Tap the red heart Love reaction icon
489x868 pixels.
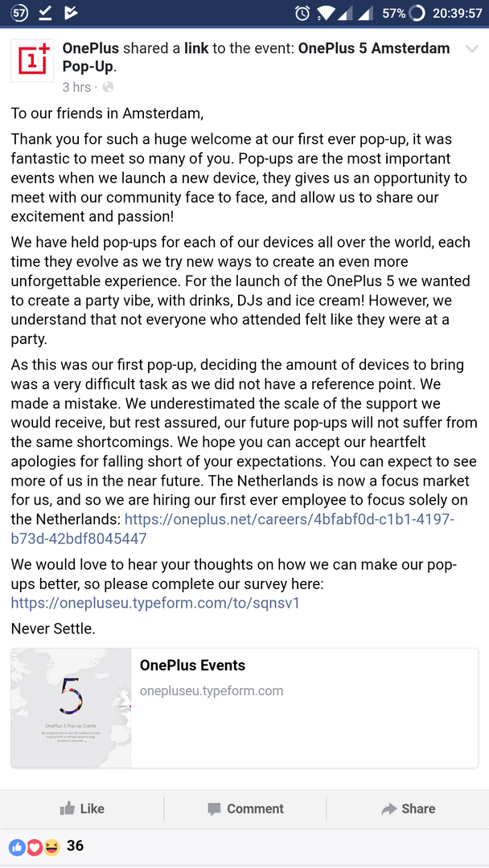click(x=35, y=846)
